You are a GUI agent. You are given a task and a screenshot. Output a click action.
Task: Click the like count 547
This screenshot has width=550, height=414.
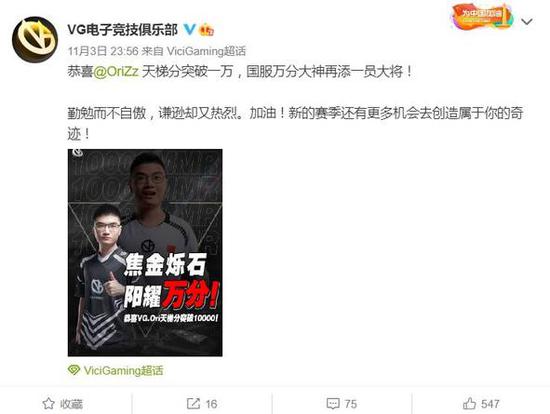pos(490,404)
